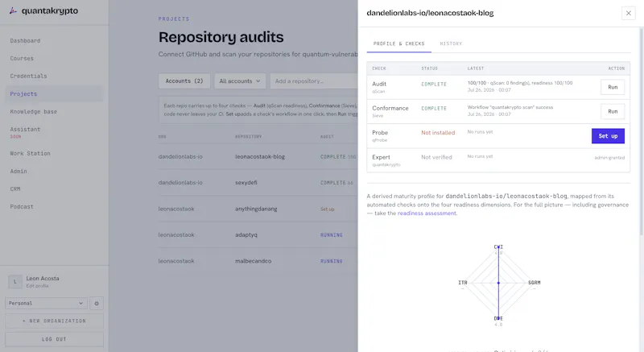Click the Not verified Expert status

(436, 157)
